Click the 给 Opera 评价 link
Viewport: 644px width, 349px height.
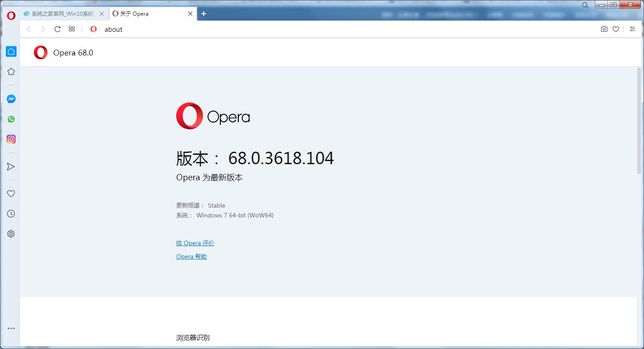[195, 243]
